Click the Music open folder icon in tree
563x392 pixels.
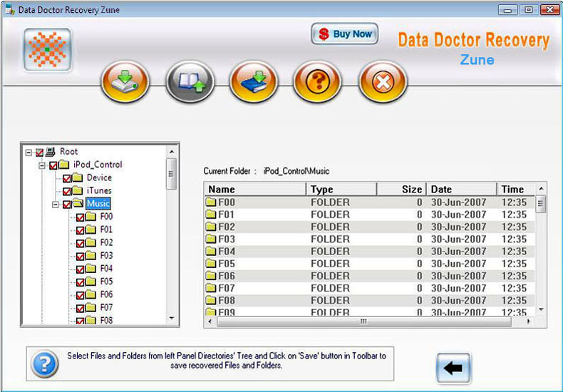[78, 203]
